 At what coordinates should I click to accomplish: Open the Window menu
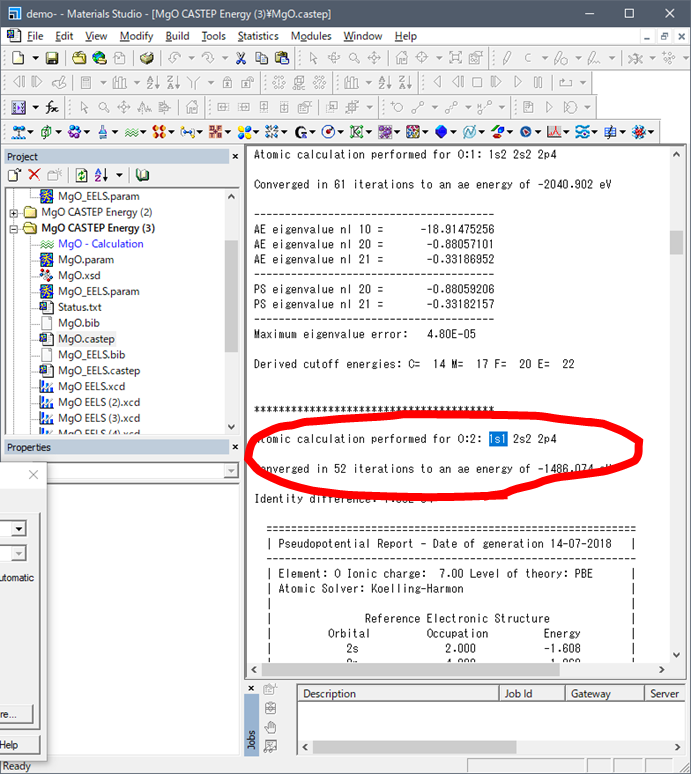[363, 36]
